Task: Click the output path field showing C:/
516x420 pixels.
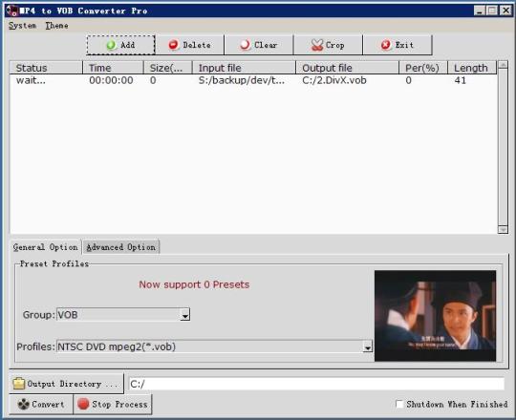Action: [316, 384]
